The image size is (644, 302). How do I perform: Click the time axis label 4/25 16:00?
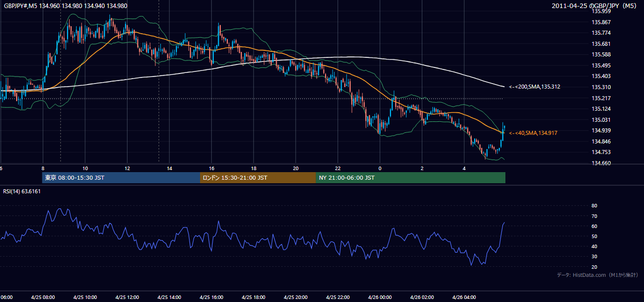[x=211, y=297]
